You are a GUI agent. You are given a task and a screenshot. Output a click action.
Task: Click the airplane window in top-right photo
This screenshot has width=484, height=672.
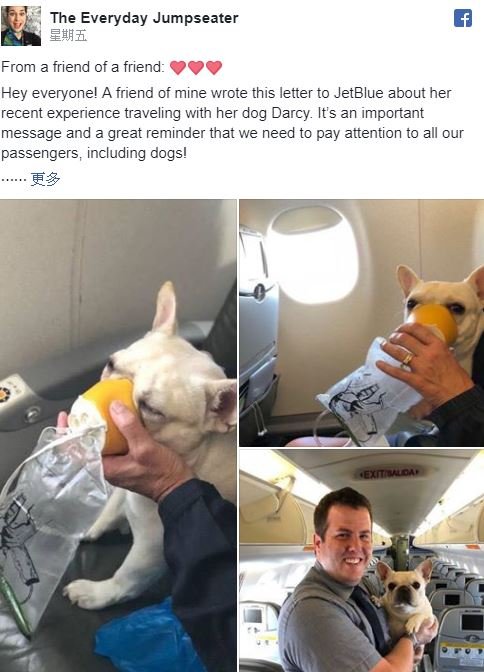[312, 256]
